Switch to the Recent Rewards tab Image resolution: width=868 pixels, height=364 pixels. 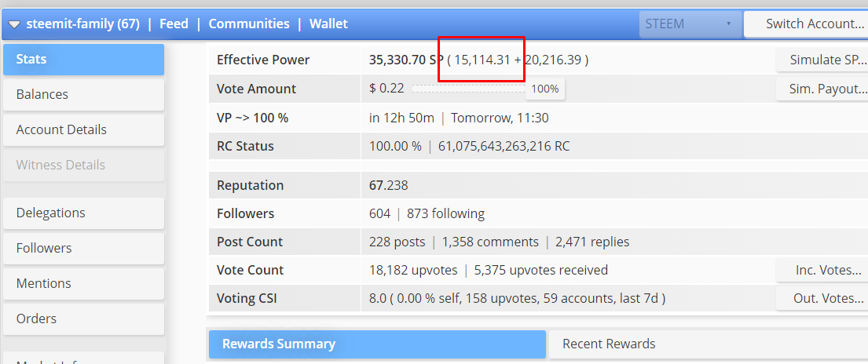pyautogui.click(x=709, y=344)
